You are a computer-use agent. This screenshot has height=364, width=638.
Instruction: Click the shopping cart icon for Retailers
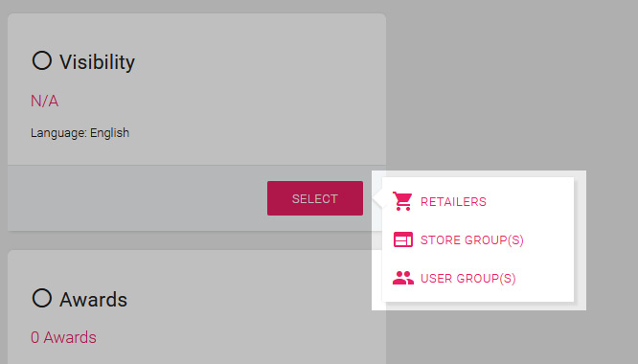point(402,201)
